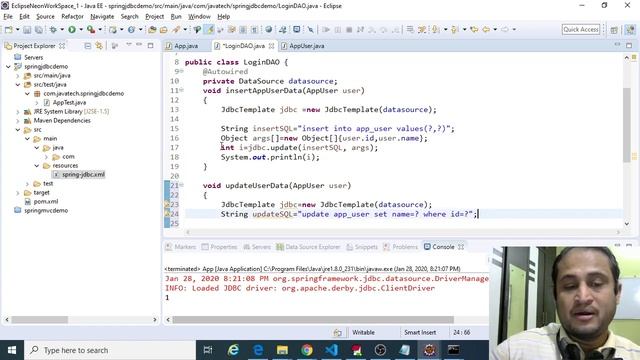Viewport: 640px width, 360px height.
Task: Toggle Link with Editor in Project Explorer
Action: coord(99,46)
